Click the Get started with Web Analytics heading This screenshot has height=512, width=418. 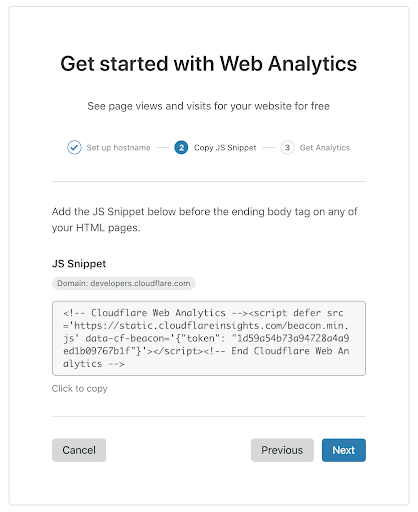click(209, 63)
